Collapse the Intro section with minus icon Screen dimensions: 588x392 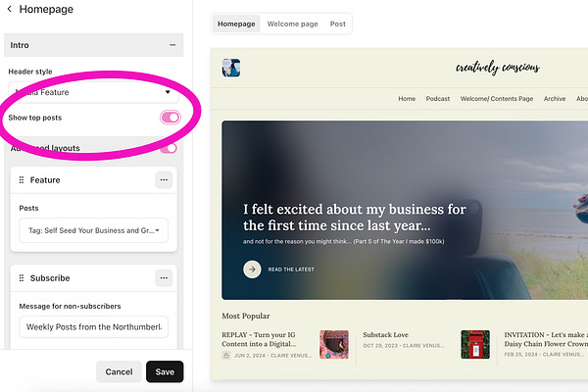(172, 45)
